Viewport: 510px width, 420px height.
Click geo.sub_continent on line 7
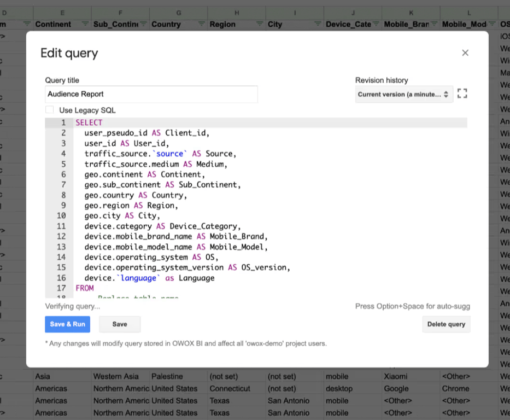pyautogui.click(x=122, y=185)
